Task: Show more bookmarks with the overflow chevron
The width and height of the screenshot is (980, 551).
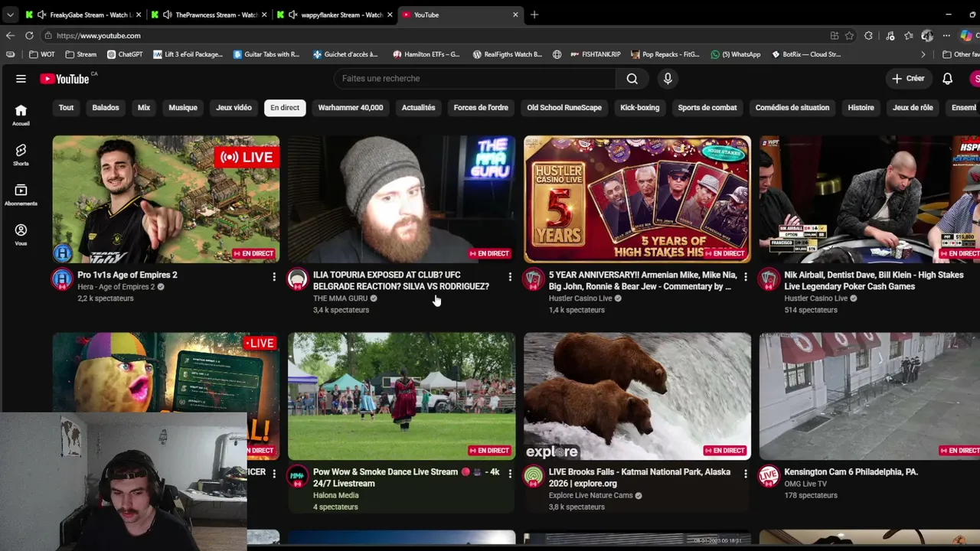Action: [923, 54]
